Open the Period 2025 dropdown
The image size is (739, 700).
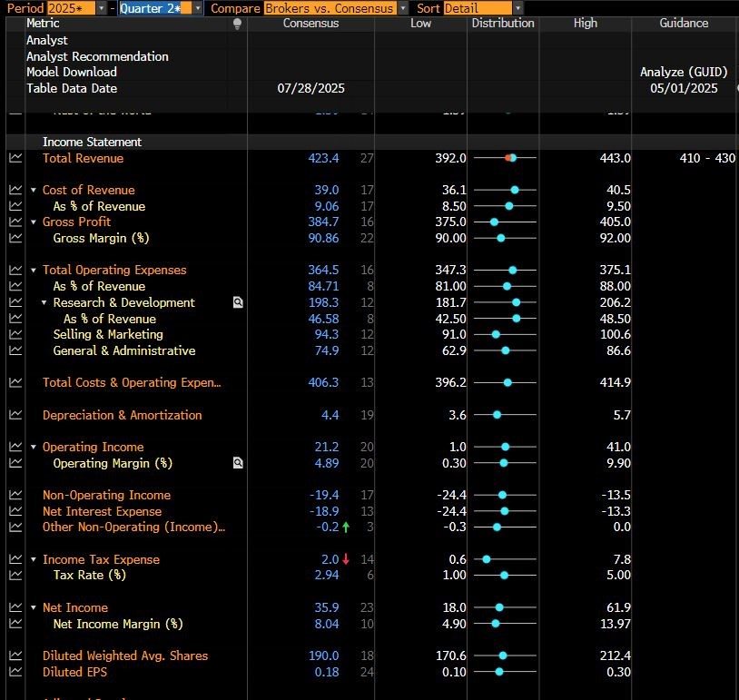click(102, 8)
